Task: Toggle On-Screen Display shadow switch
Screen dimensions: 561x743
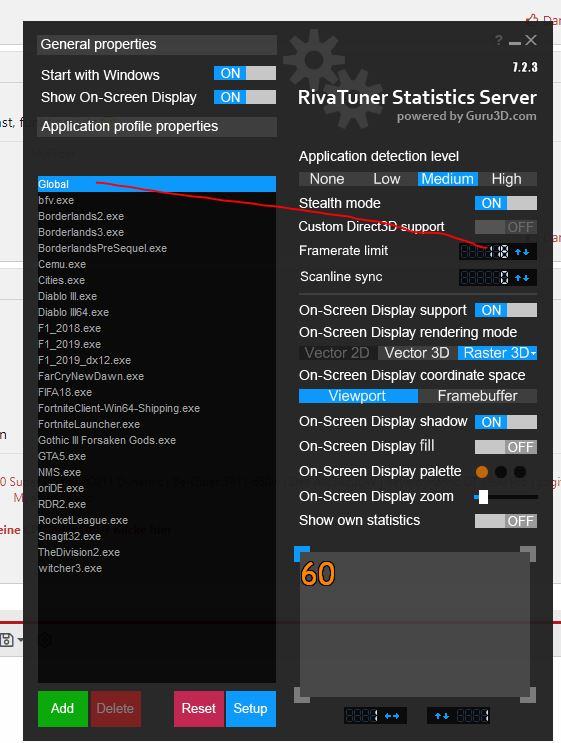Action: (506, 422)
